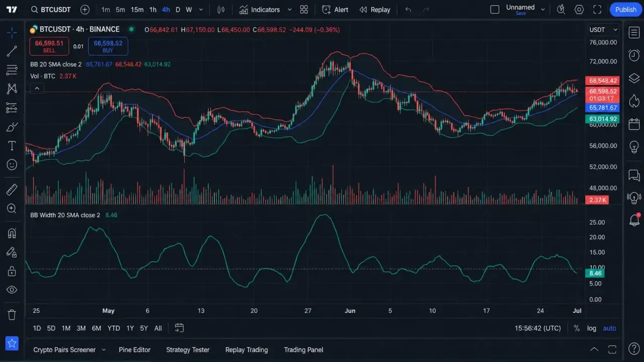Toggle stay in drawing mode
644x362 pixels.
(x=12, y=252)
